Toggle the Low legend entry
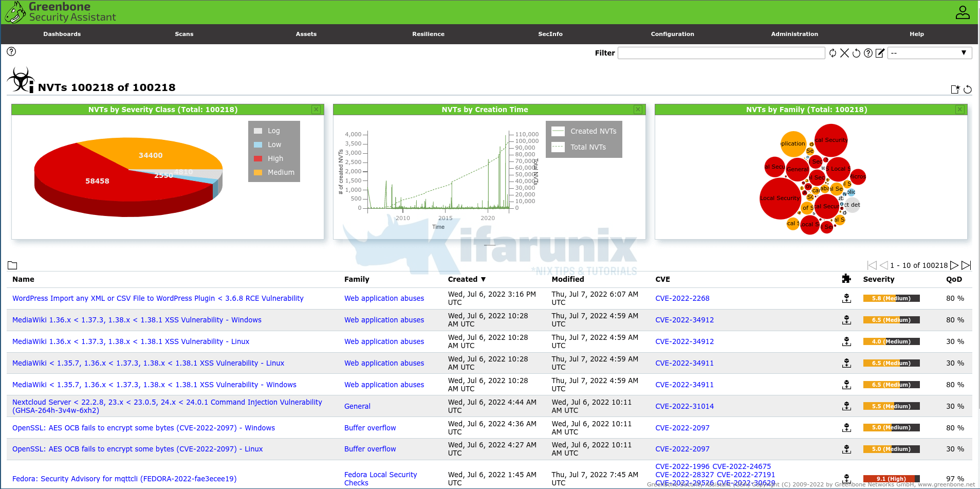Screen dimensions: 980x489 pos(268,144)
